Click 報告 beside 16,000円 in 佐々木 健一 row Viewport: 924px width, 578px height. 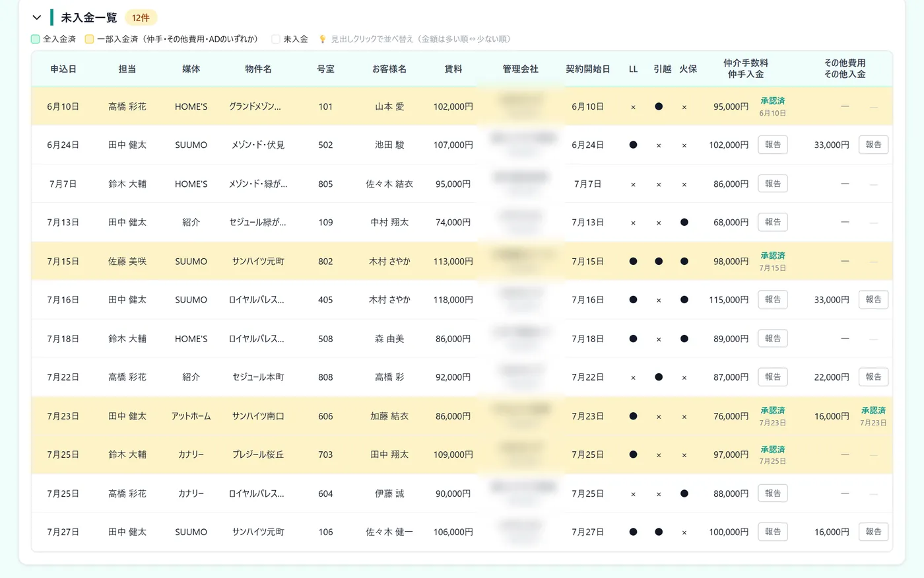pos(874,532)
